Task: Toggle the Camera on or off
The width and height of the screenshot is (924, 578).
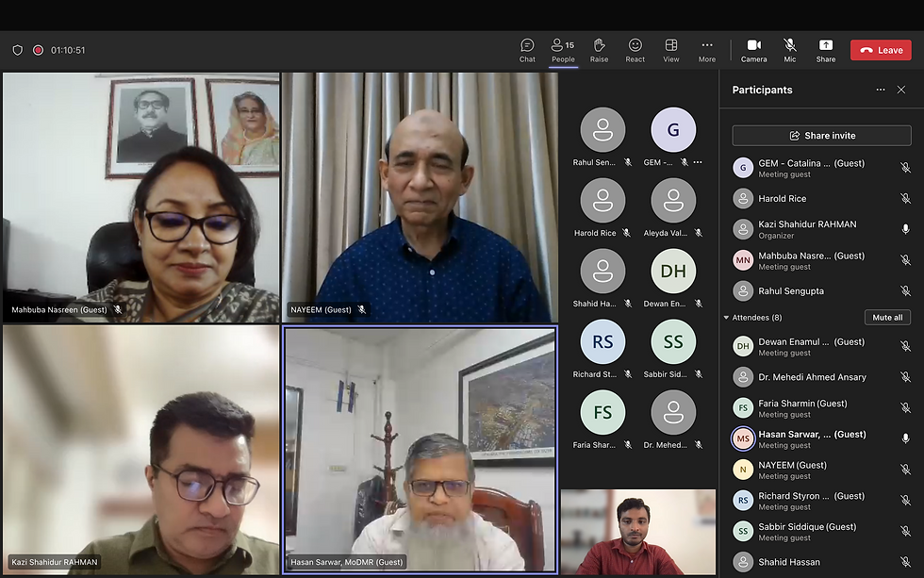Action: tap(753, 51)
